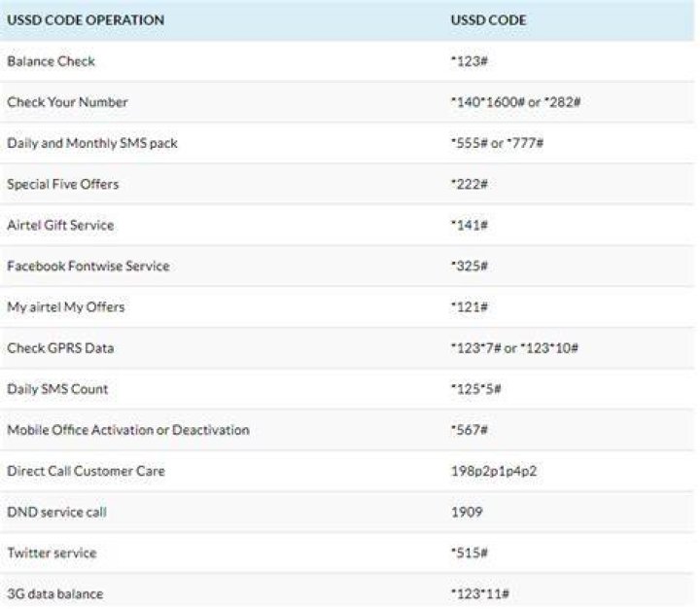Click the 'Airtel Gift Service' cell

coord(60,225)
